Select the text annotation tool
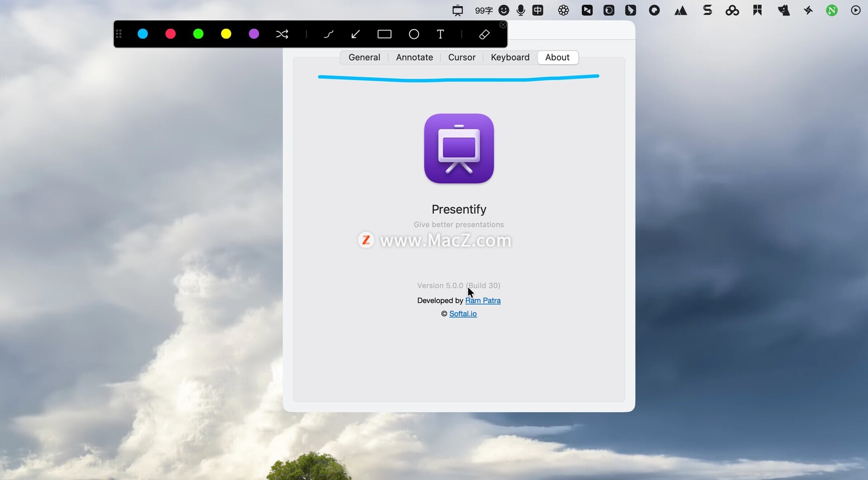 pyautogui.click(x=440, y=34)
